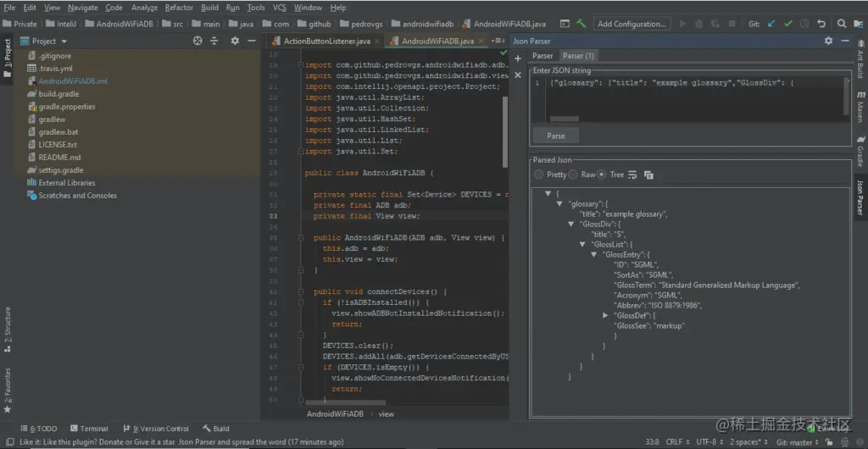
Task: Click locate target icon in Project panel
Action: click(x=198, y=41)
